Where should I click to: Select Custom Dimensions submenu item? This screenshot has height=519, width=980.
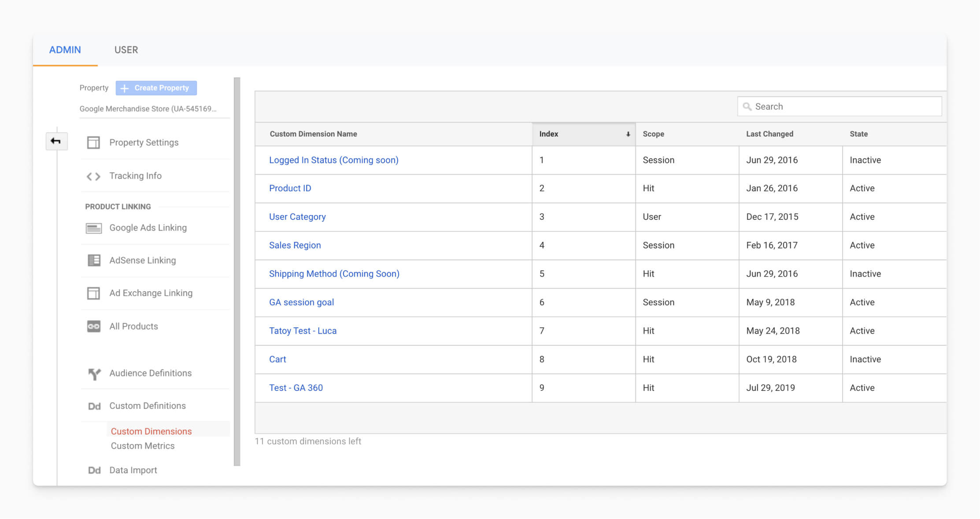[x=151, y=431]
